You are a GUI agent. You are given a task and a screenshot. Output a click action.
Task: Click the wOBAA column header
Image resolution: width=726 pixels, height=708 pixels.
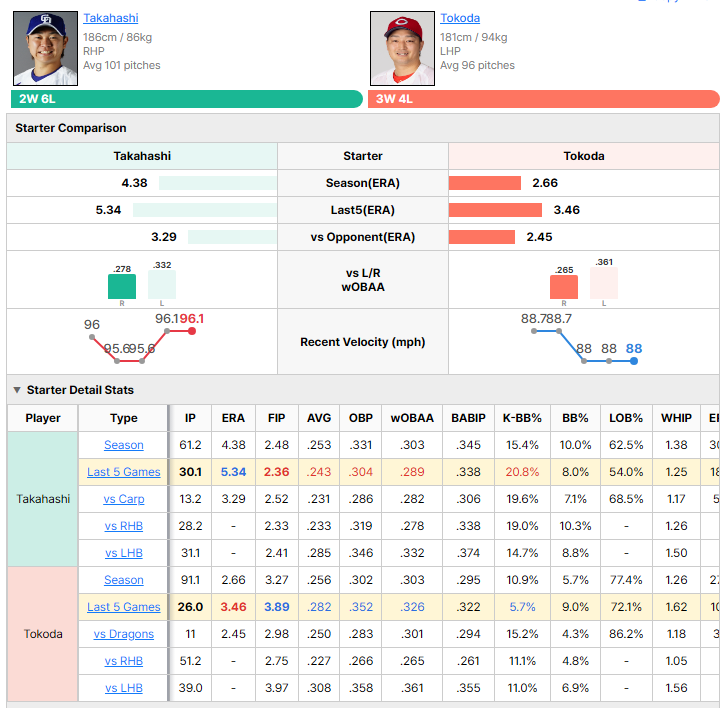412,418
